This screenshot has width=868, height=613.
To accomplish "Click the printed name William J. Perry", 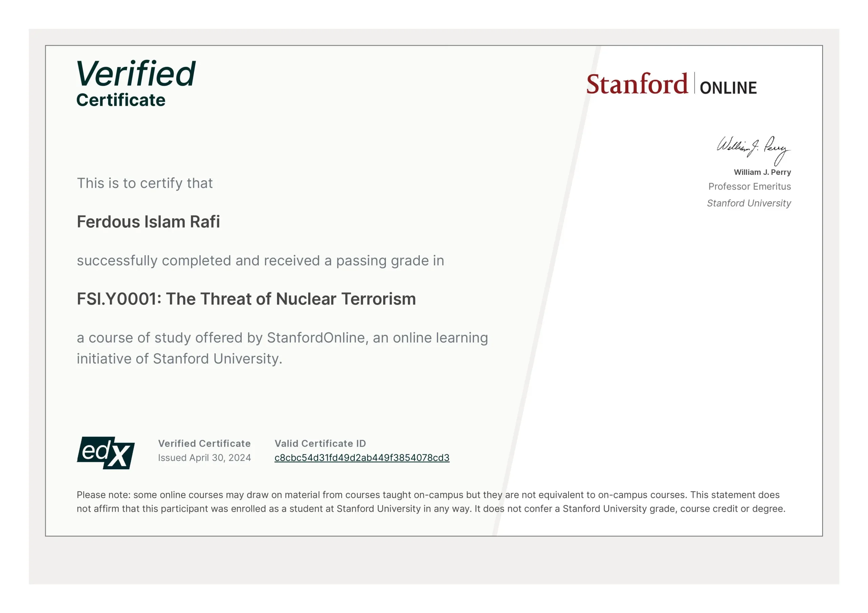I will coord(762,172).
